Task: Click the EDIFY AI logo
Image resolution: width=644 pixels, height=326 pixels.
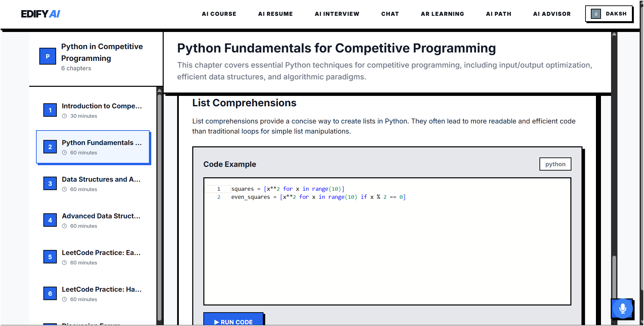Action: tap(40, 14)
